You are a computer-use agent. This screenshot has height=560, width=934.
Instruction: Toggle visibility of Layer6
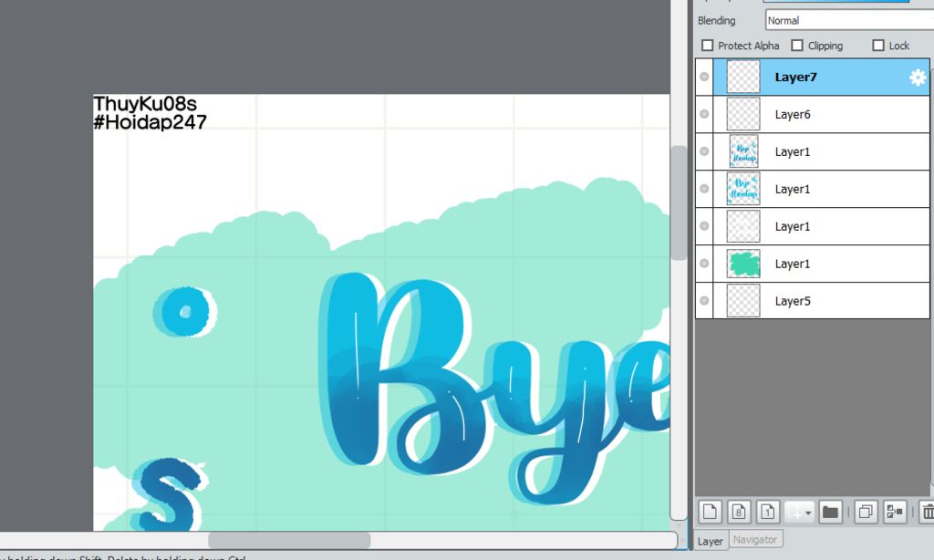click(x=704, y=114)
